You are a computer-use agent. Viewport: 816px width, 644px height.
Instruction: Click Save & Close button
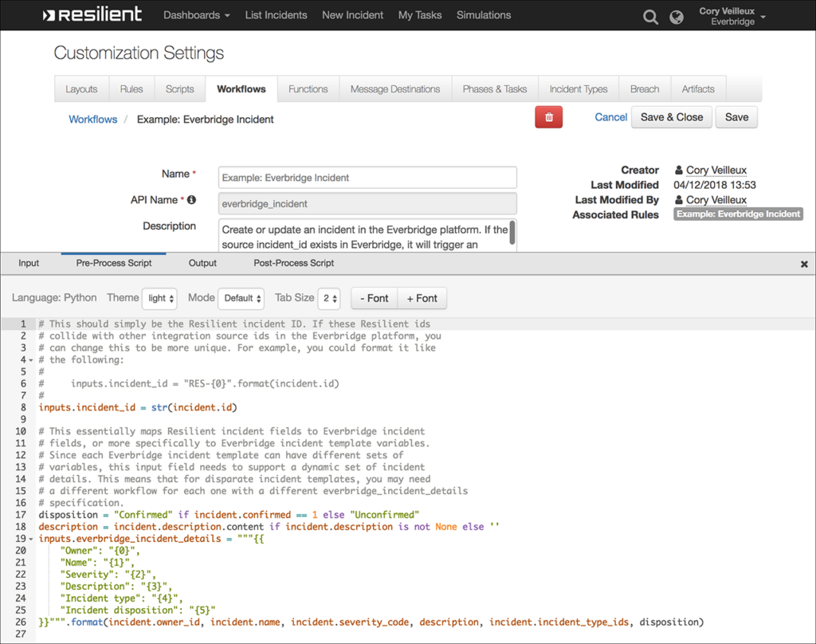[x=671, y=117]
